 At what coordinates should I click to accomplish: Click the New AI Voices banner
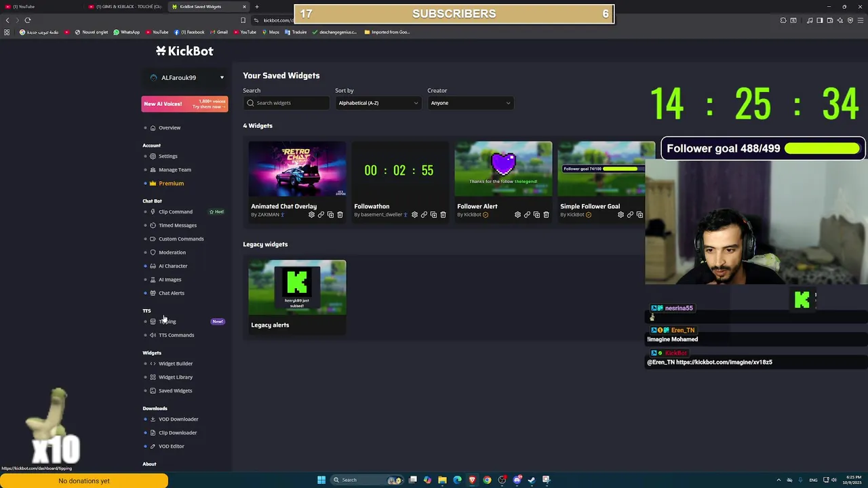coord(184,104)
